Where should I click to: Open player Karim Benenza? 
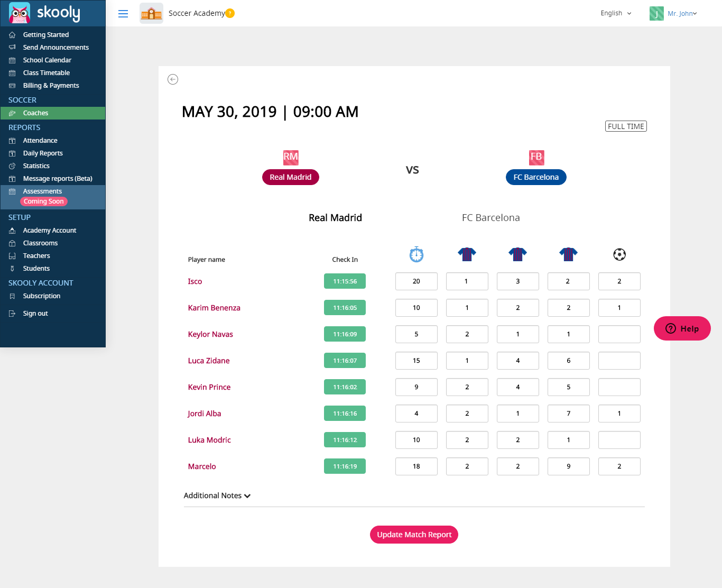(214, 308)
